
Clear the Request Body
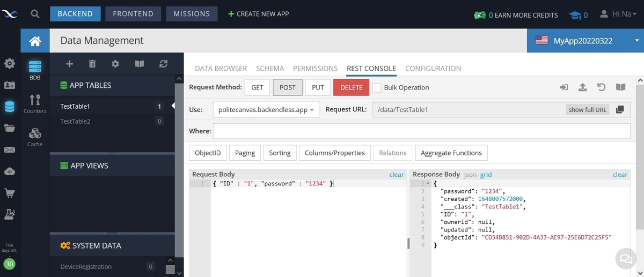[397, 175]
